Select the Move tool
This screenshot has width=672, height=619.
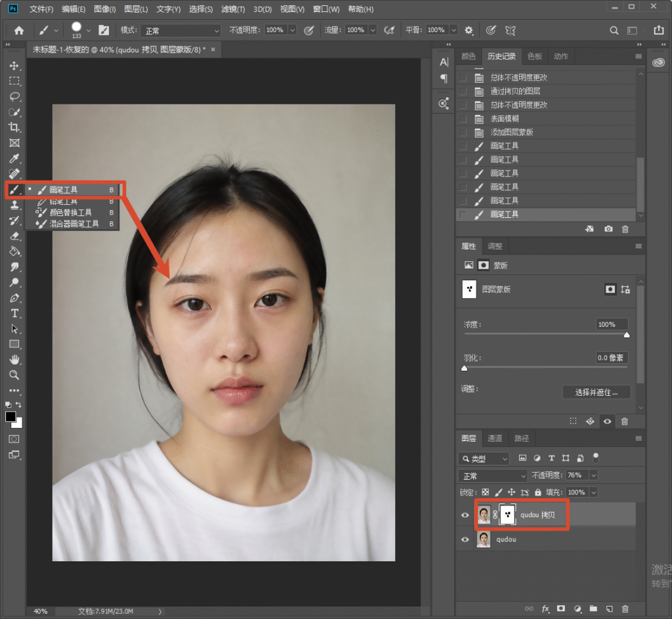click(14, 66)
